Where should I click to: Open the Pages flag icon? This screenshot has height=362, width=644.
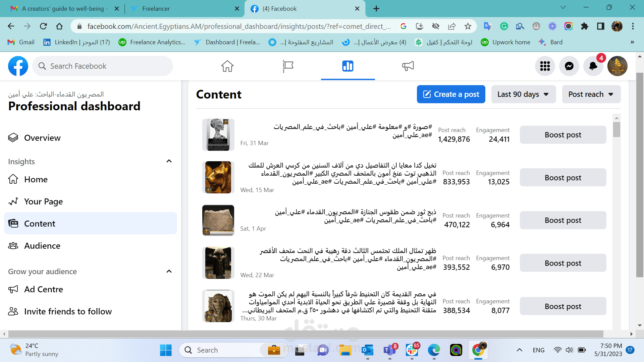[288, 66]
